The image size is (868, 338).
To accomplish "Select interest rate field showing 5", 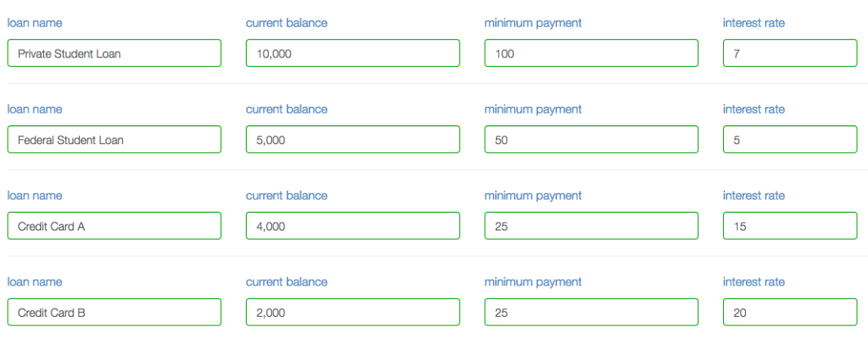I will coord(790,140).
